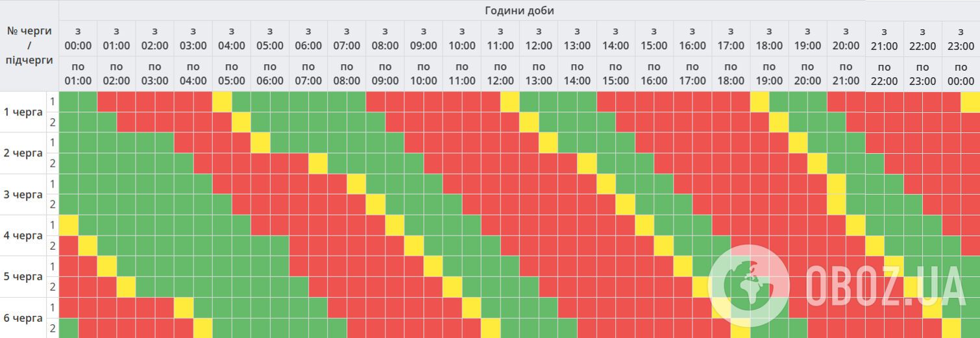Click the 'по 12:00' header cell
The width and height of the screenshot is (980, 338).
(500, 74)
